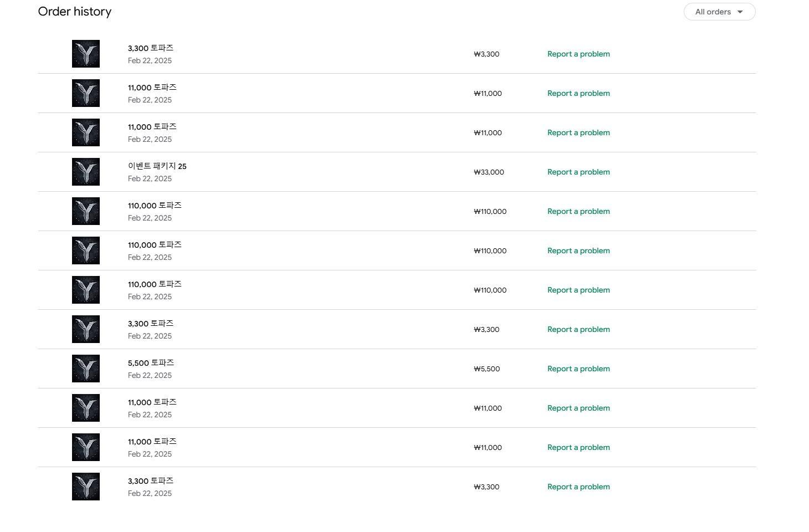The height and width of the screenshot is (532, 809).
Task: Report a problem for the ₩33,000 order
Action: coord(578,172)
